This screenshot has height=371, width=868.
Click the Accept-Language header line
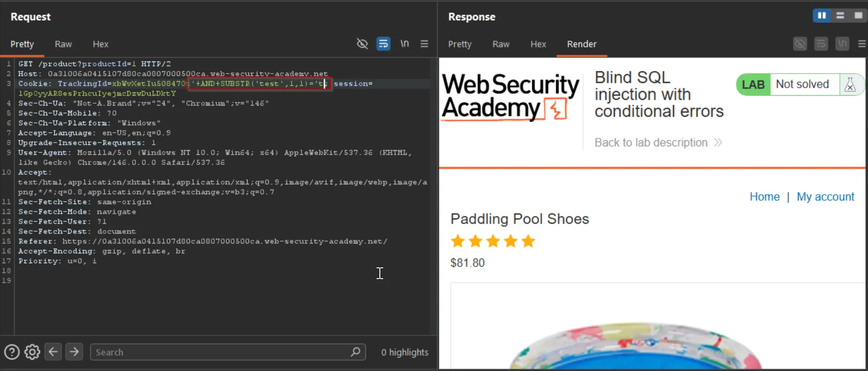(94, 133)
